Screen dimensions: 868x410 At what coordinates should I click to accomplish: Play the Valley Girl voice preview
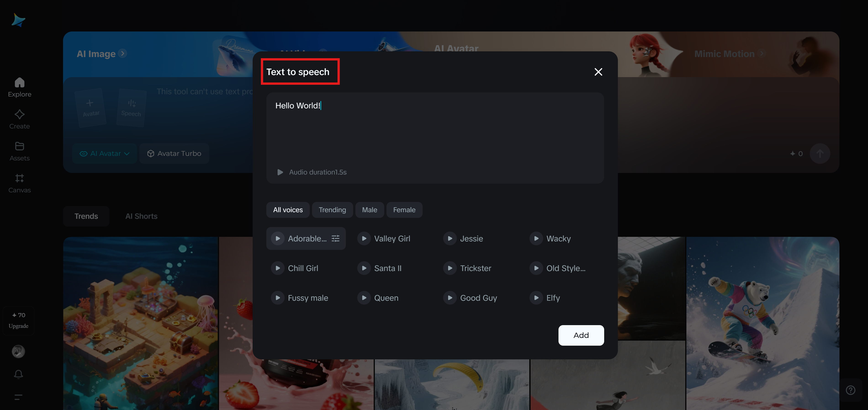pyautogui.click(x=364, y=239)
